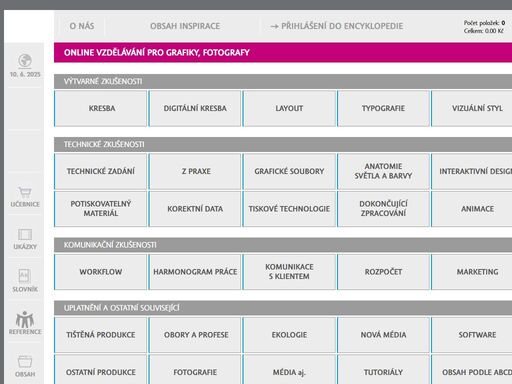Select the Z praxe tile
Image resolution: width=512 pixels, height=384 pixels.
pos(195,171)
